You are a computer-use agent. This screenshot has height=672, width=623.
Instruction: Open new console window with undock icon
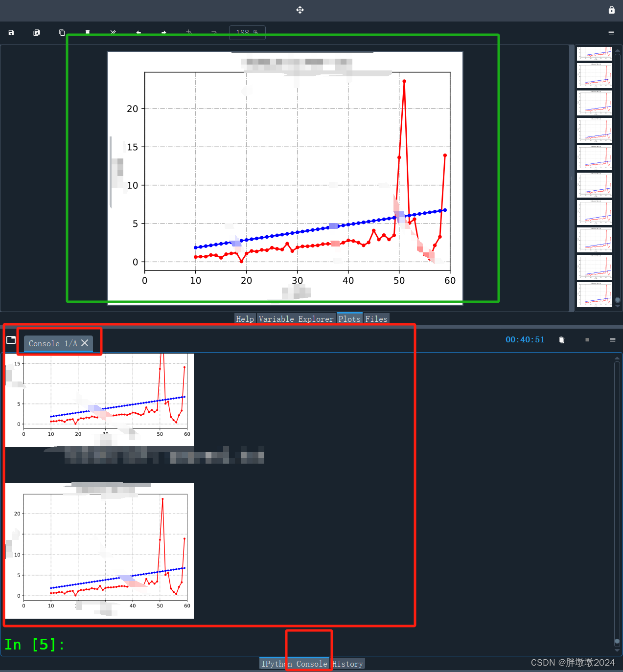tap(11, 340)
